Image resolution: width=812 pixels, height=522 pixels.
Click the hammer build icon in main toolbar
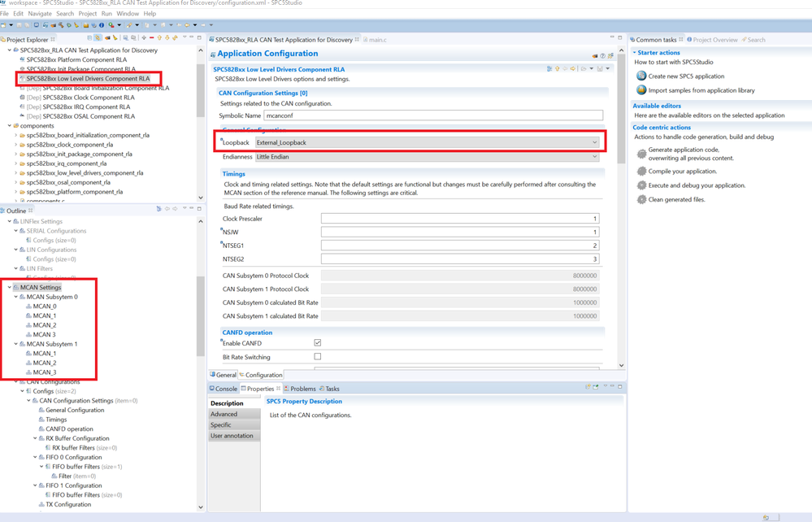pos(61,25)
